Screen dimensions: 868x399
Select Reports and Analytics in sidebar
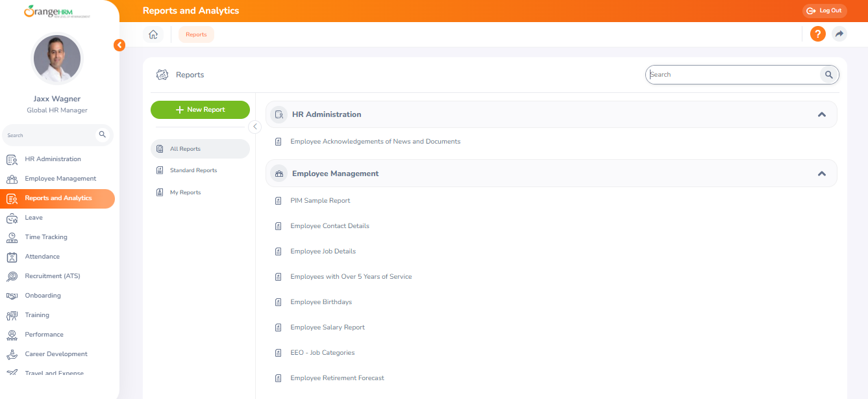[58, 198]
